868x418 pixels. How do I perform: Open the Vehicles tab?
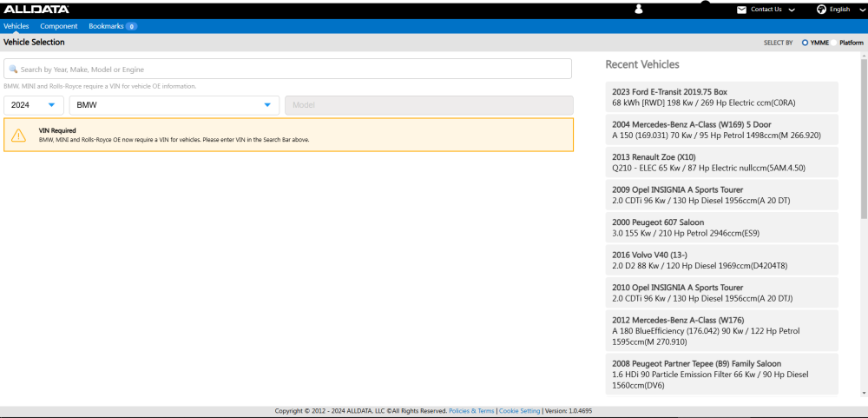click(16, 26)
